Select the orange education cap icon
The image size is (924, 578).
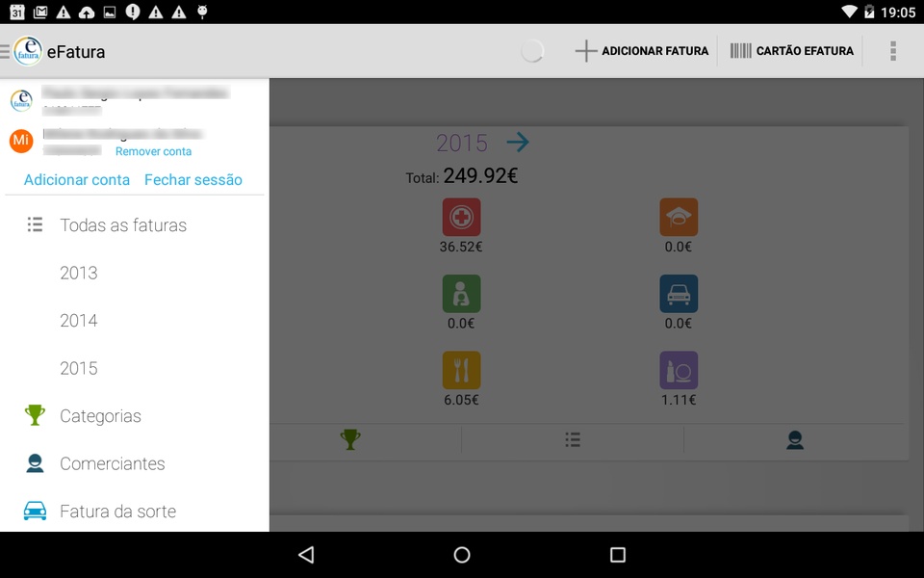tap(679, 217)
